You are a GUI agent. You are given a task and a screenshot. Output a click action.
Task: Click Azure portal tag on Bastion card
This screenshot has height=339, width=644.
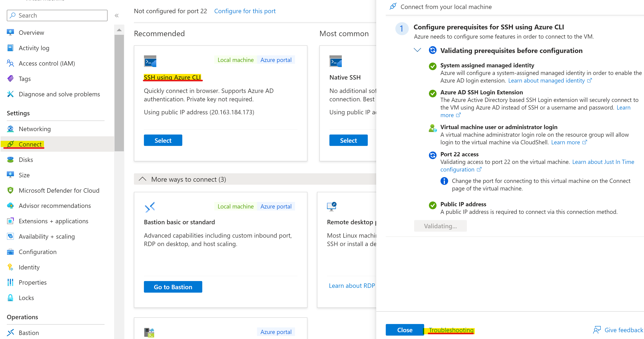pyautogui.click(x=276, y=206)
